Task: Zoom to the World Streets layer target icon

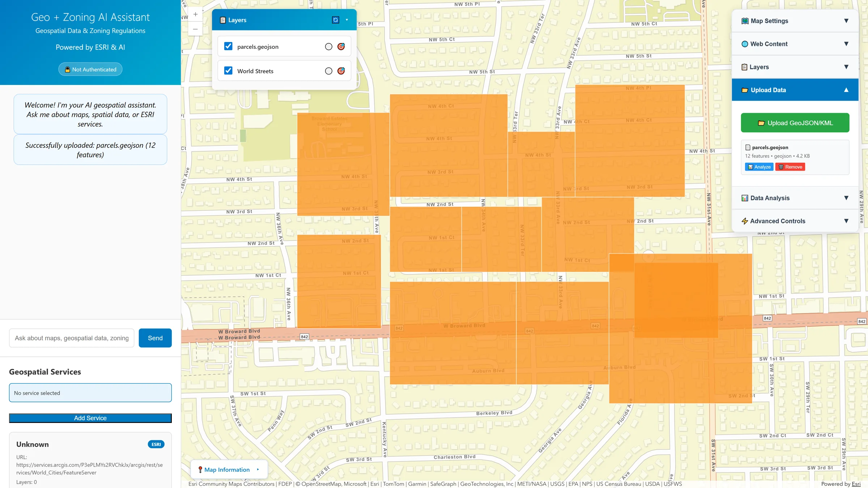Action: pos(341,71)
